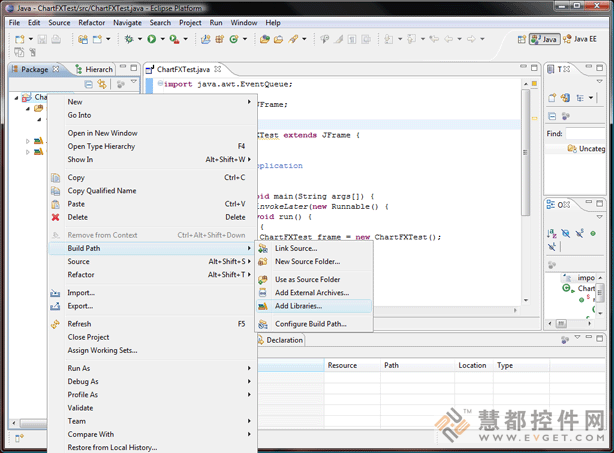Choose Configure Build Path... option
The height and width of the screenshot is (453, 614).
[x=314, y=324]
